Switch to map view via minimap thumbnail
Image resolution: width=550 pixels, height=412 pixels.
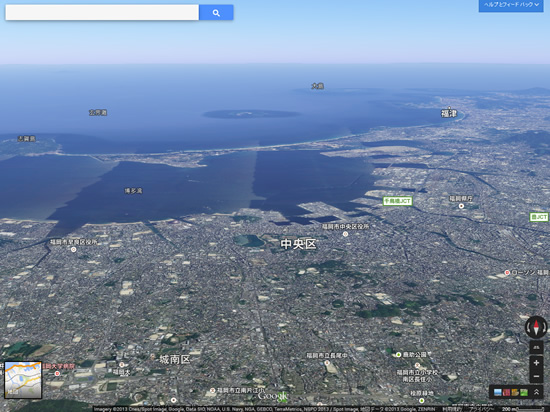pos(23,380)
